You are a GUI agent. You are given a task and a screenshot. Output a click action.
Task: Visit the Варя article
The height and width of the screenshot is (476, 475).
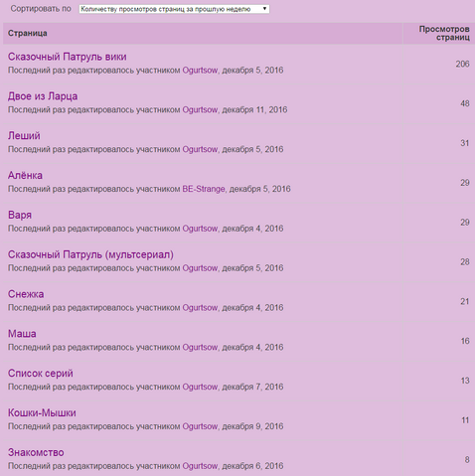click(20, 215)
